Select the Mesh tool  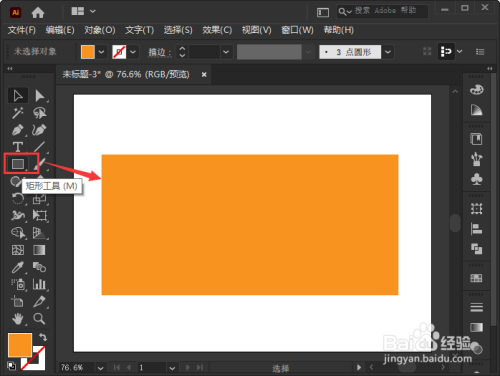click(18, 250)
